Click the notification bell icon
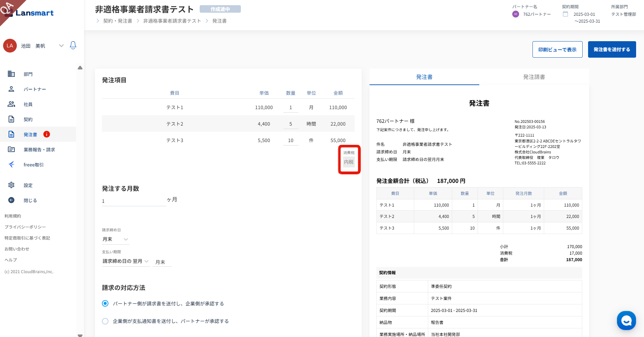644x337 pixels. point(73,45)
